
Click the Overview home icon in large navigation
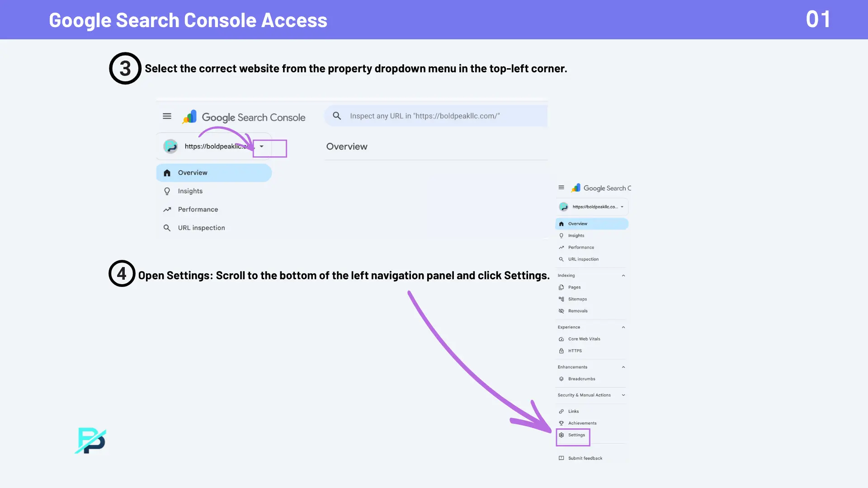coord(167,173)
